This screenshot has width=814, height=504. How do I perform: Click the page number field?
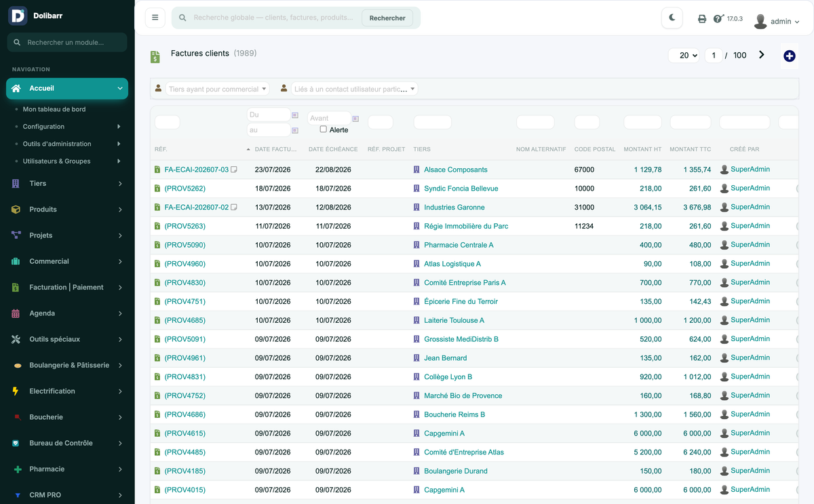[714, 56]
